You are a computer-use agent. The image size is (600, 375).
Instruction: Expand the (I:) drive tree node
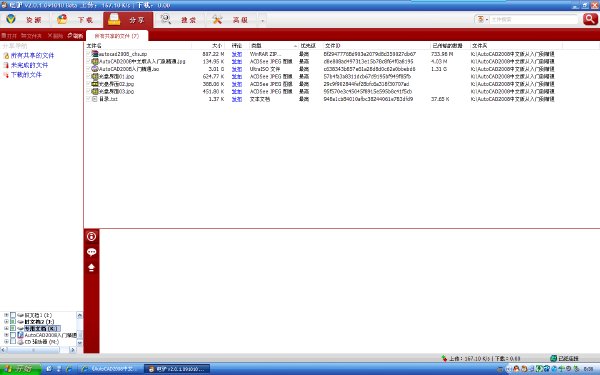tap(6, 315)
